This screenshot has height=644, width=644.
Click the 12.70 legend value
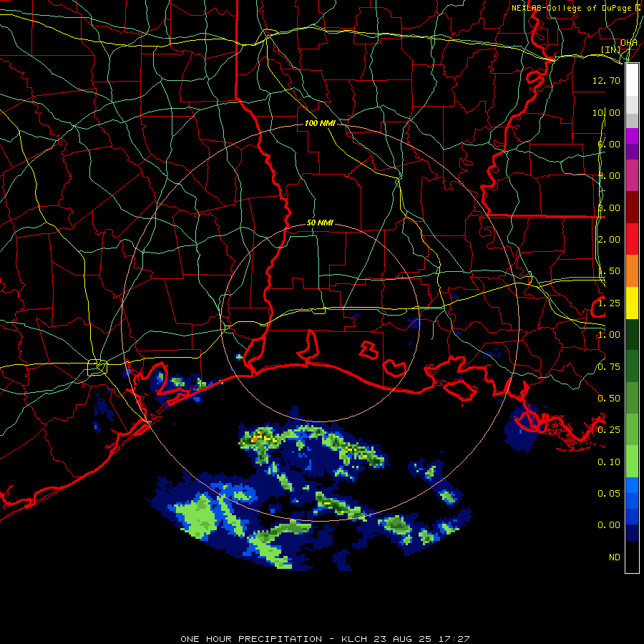(x=606, y=80)
